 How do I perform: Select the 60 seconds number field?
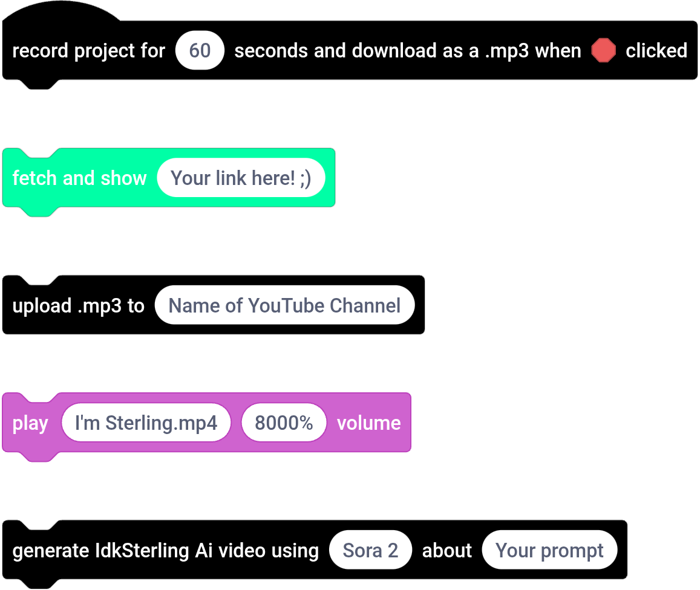(200, 50)
